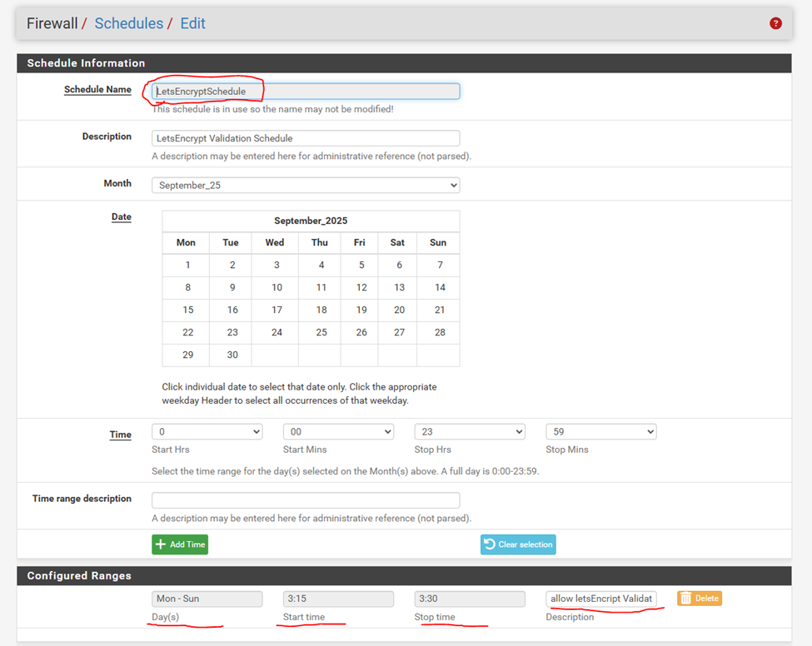Delete the configured Mon - Sun range
The height and width of the screenshot is (646, 812).
point(699,599)
